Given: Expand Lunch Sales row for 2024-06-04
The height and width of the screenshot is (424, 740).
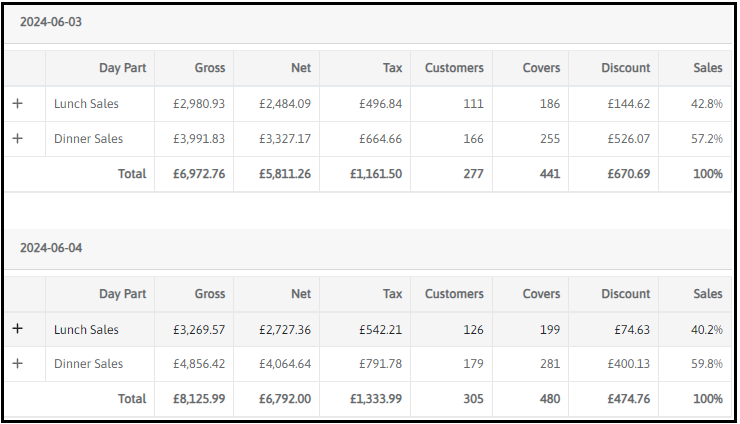Looking at the screenshot, I should (17, 329).
